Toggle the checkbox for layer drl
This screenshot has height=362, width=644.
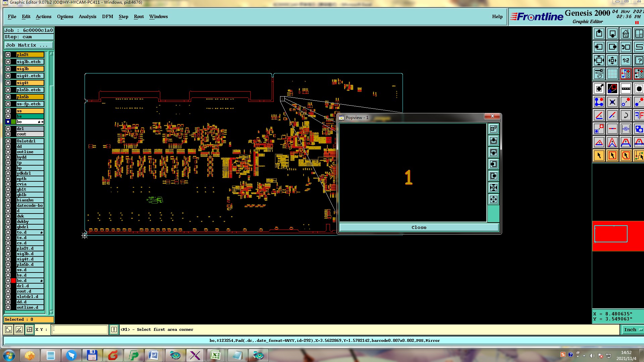(8, 129)
